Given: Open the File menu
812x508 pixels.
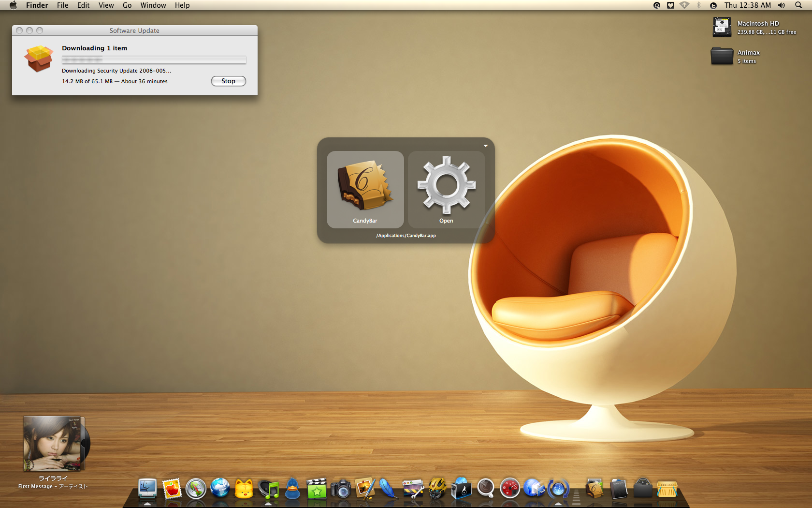Looking at the screenshot, I should [x=62, y=5].
